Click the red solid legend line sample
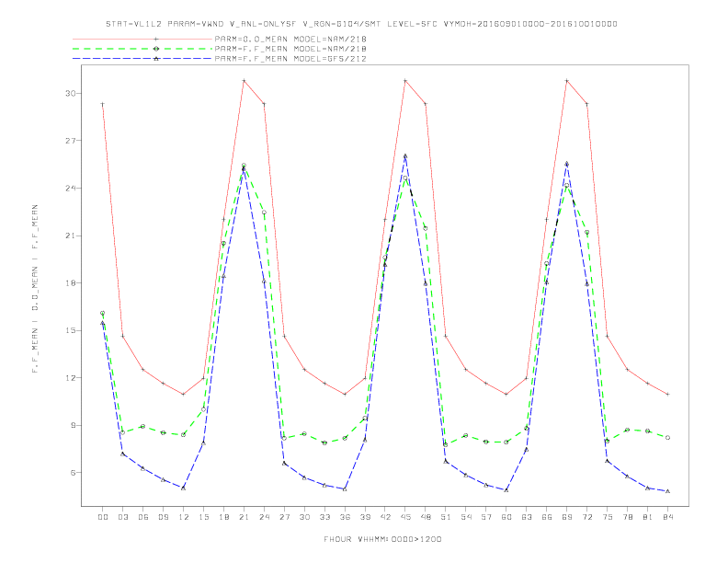This screenshot has height=563, width=728. (x=142, y=39)
